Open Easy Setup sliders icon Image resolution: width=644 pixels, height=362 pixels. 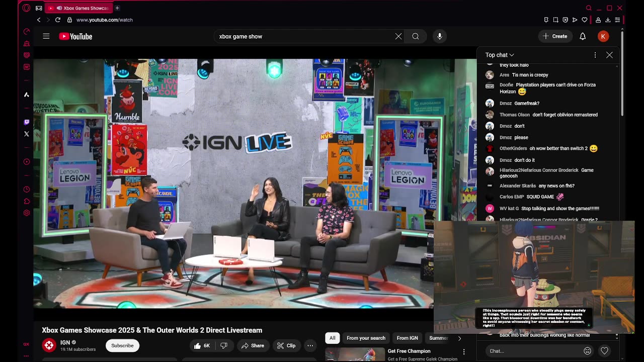(617, 20)
